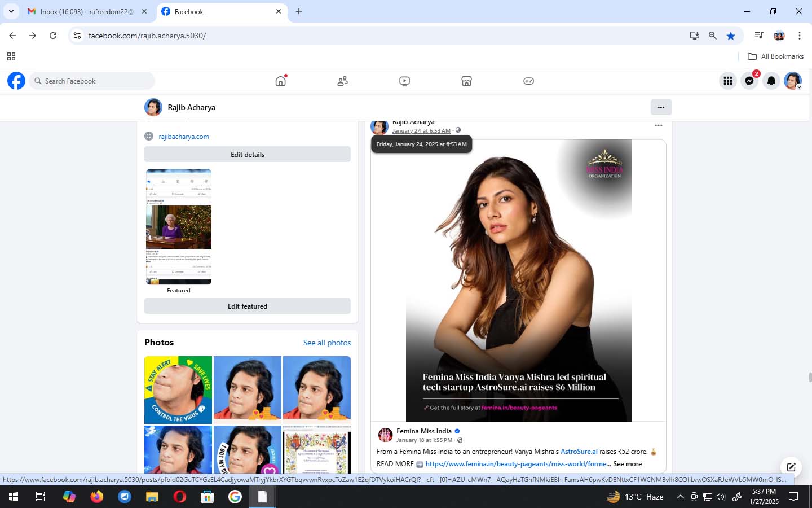The image size is (812, 508).
Task: Open the Facebook logo home link
Action: [16, 81]
